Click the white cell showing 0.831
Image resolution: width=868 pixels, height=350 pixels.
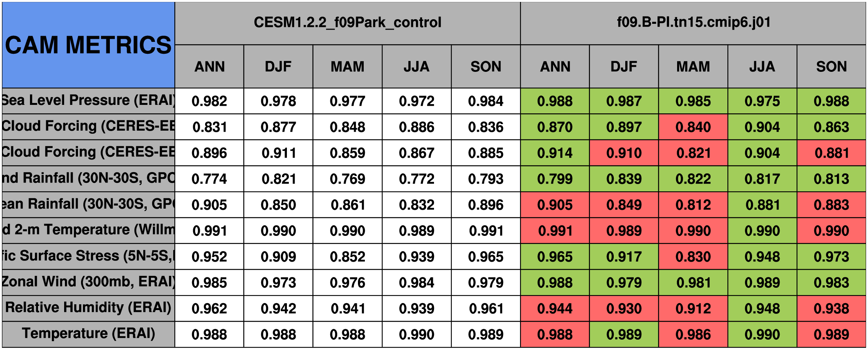pyautogui.click(x=209, y=127)
